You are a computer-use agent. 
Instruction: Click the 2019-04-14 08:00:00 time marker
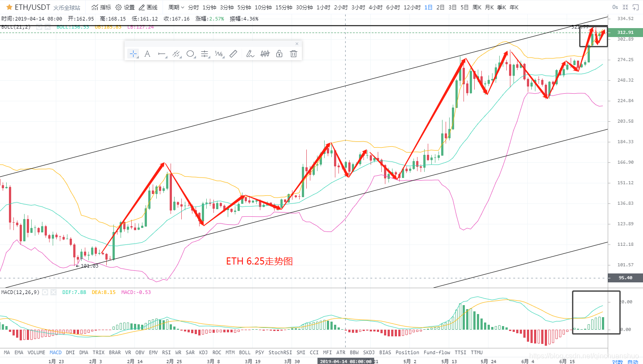point(346,361)
